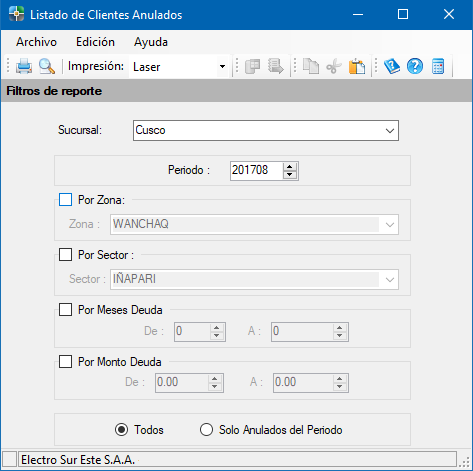473x471 pixels.
Task: Enable Por Monto Deuda filter
Action: click(x=65, y=362)
